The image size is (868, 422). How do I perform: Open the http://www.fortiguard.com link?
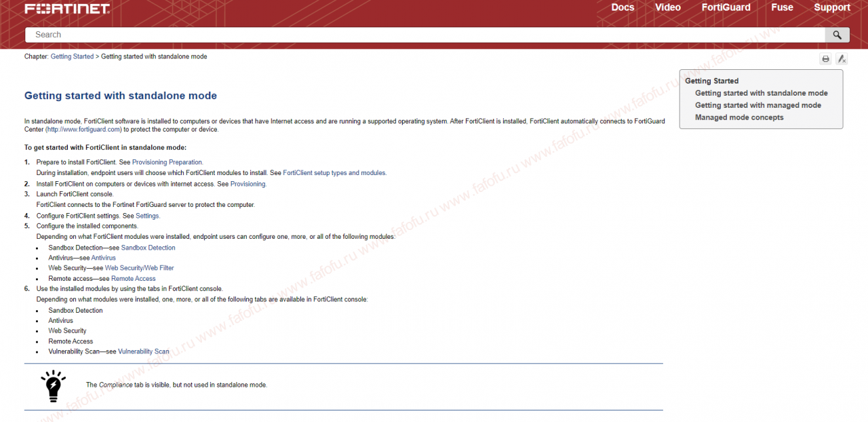pyautogui.click(x=83, y=129)
